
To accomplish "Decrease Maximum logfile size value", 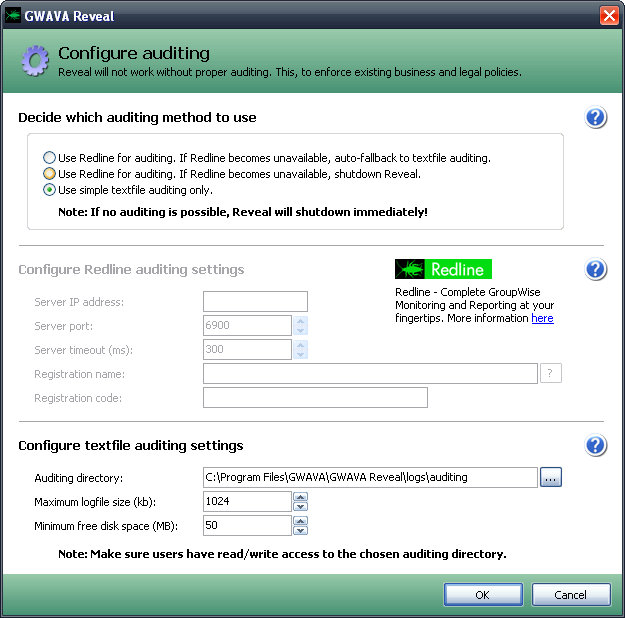I will (x=301, y=507).
